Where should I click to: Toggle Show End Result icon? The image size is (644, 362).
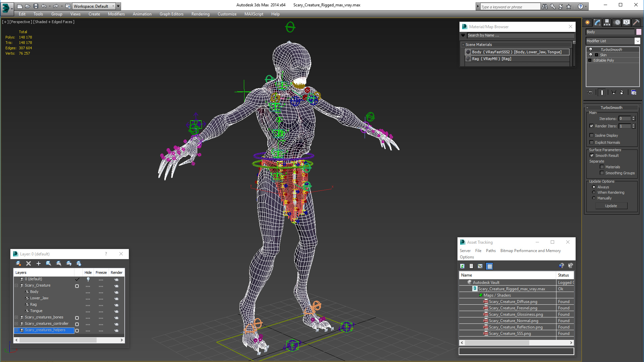point(602,93)
